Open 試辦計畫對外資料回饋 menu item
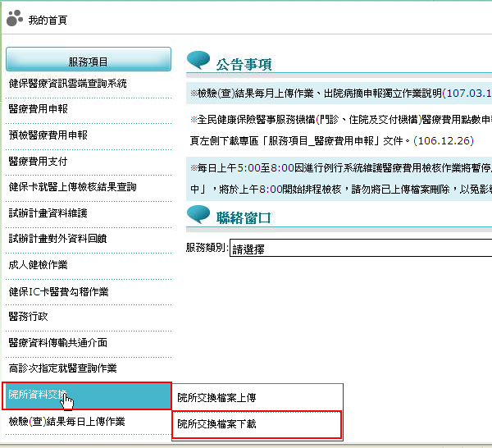 click(x=58, y=239)
